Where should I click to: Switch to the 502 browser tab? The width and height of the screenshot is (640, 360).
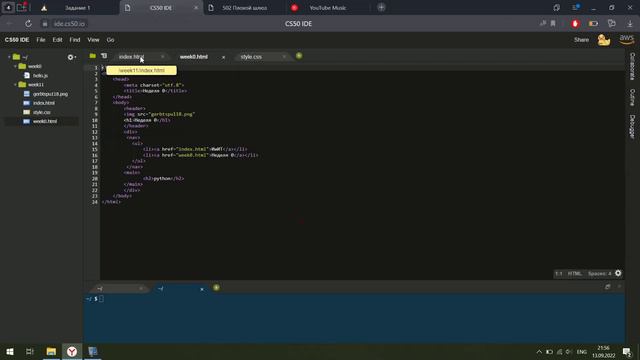pos(244,8)
